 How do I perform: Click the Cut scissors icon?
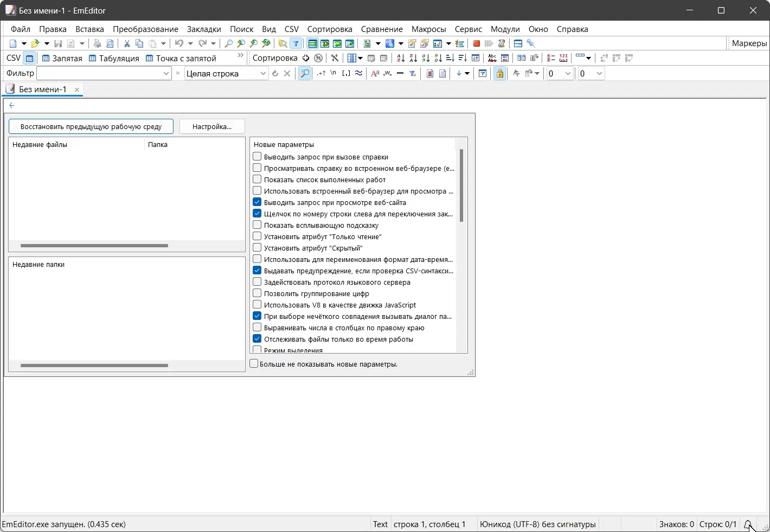point(127,43)
